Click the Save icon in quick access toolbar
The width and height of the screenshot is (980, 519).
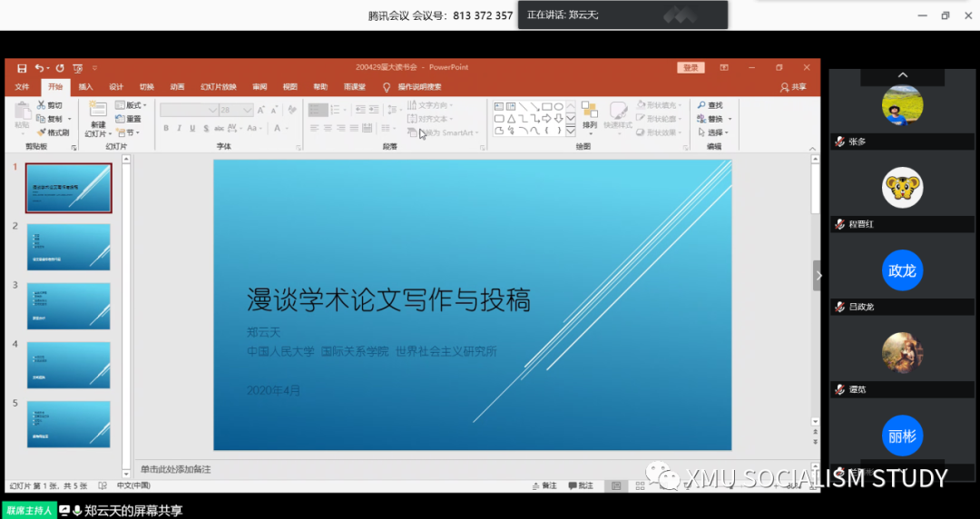tap(22, 68)
